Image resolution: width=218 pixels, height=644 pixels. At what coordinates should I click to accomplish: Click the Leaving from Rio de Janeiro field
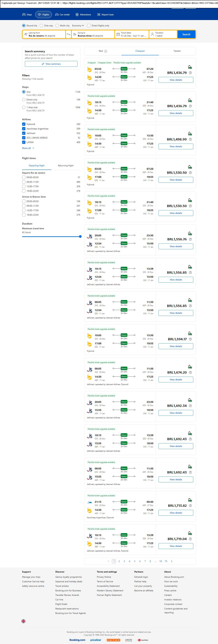[x=44, y=34]
